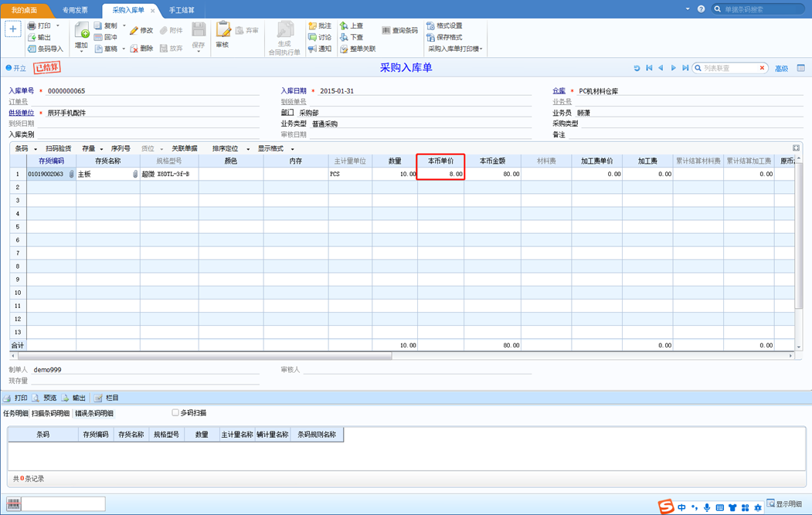The height and width of the screenshot is (515, 812).
Task: Switch to the 手工结算 tab
Action: (x=182, y=10)
